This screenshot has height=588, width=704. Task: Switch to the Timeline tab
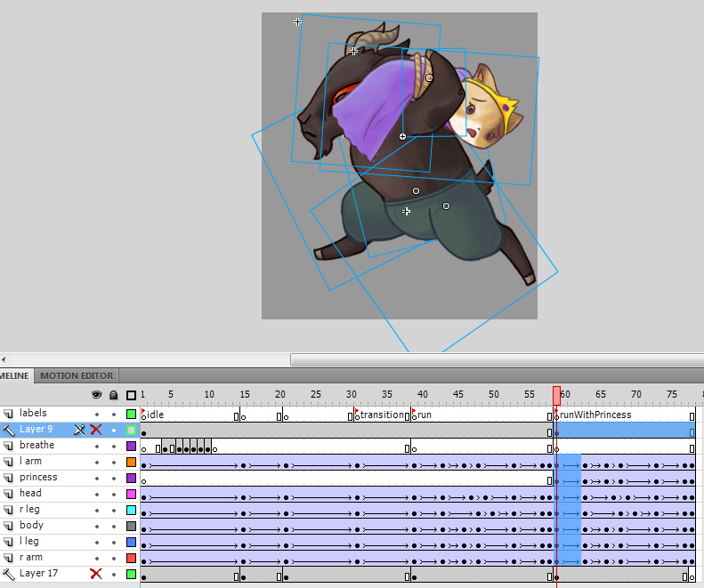15,375
